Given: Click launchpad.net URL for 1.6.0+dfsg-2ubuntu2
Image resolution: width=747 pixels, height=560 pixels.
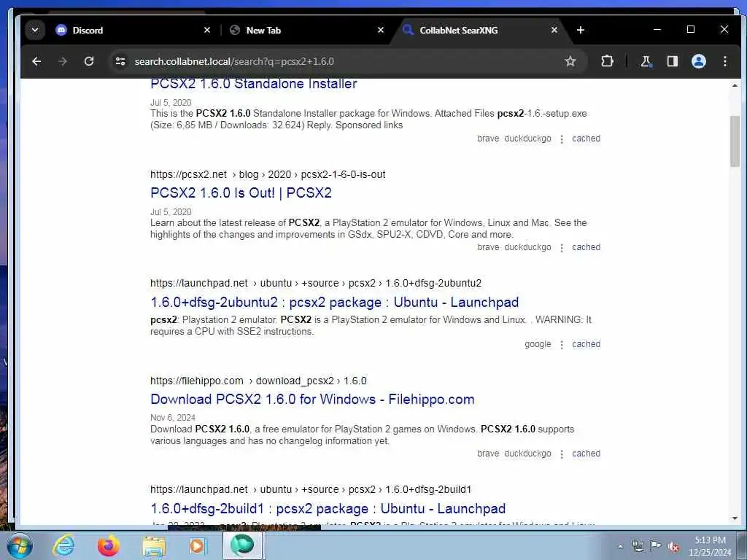Looking at the screenshot, I should coord(316,284).
